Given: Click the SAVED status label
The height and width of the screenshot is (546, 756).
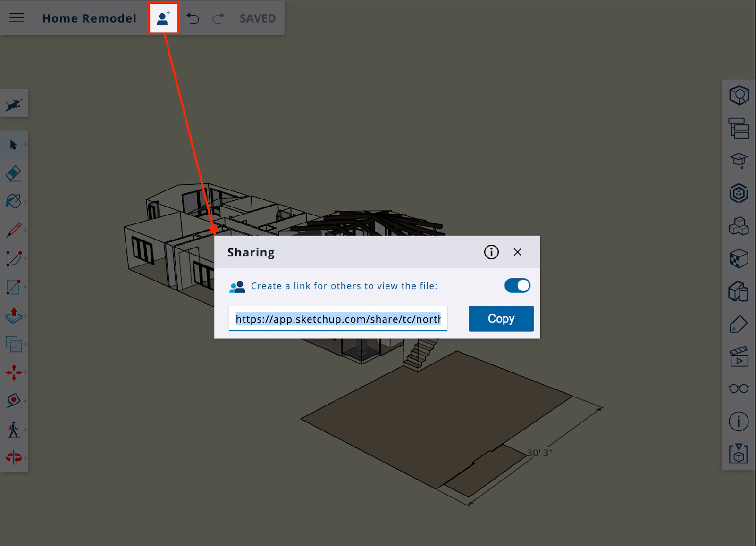Looking at the screenshot, I should 258,18.
